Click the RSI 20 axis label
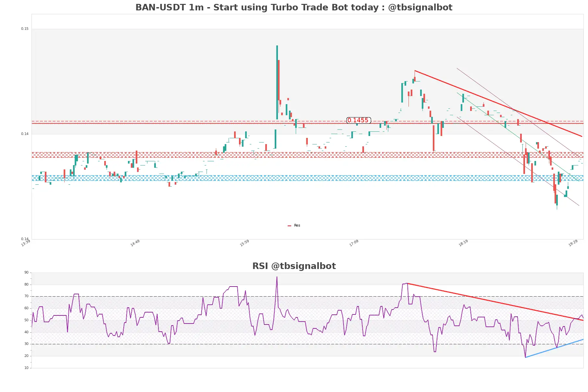The width and height of the screenshot is (588, 392). 26,356
